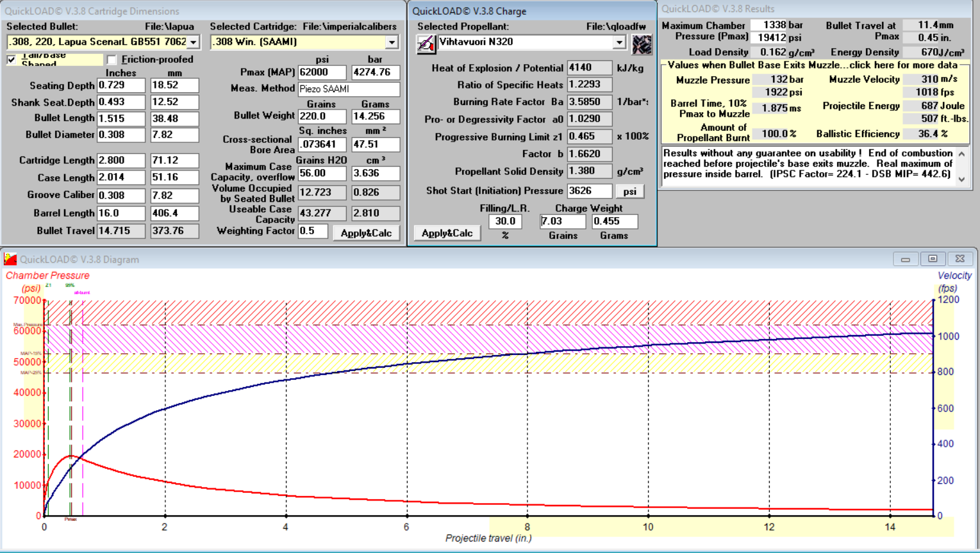Click the Case Length inches field
The width and height of the screenshot is (980, 553).
[x=121, y=177]
